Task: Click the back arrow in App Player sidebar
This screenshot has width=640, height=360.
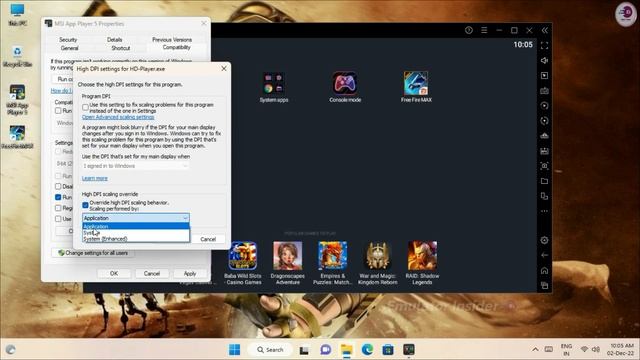Action: click(544, 255)
